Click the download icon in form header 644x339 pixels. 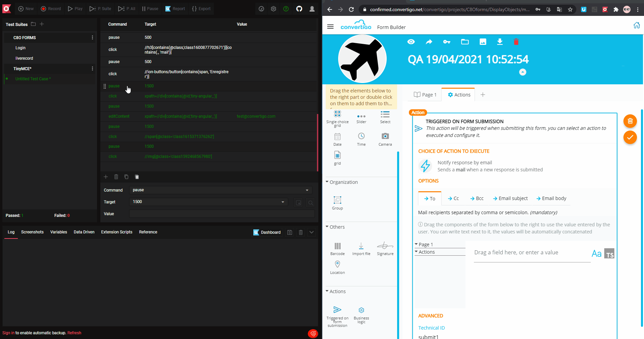pyautogui.click(x=500, y=42)
